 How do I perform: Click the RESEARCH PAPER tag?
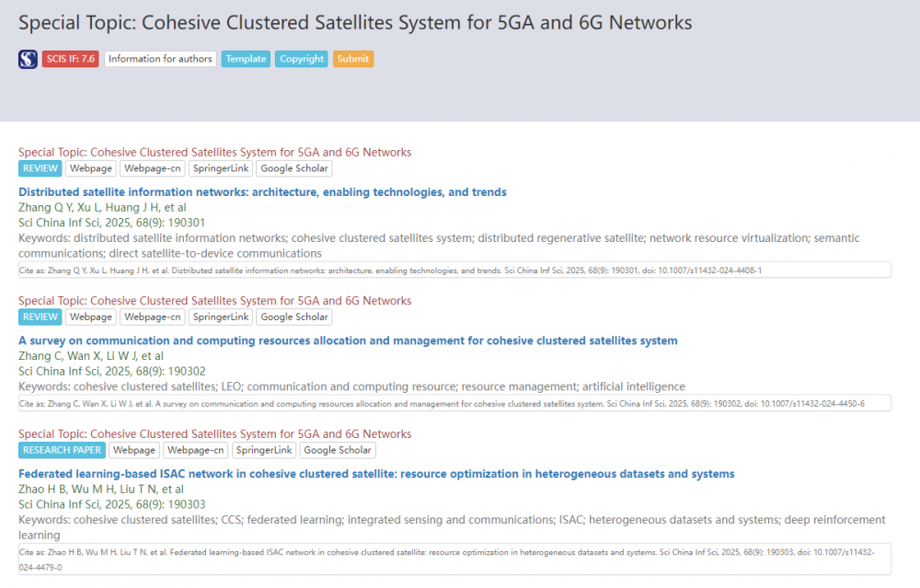pyautogui.click(x=62, y=450)
